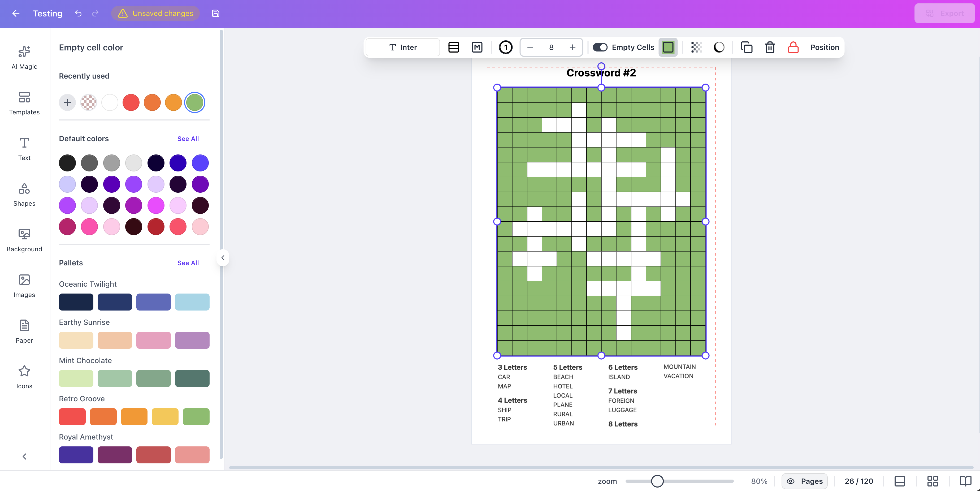980x491 pixels.
Task: Collapse the left navigation sidebar
Action: (x=24, y=456)
